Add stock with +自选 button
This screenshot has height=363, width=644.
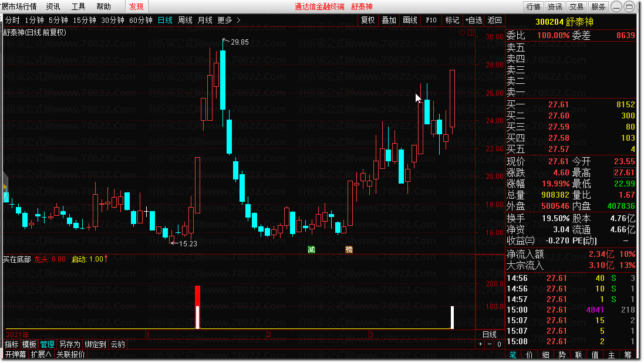pos(474,20)
